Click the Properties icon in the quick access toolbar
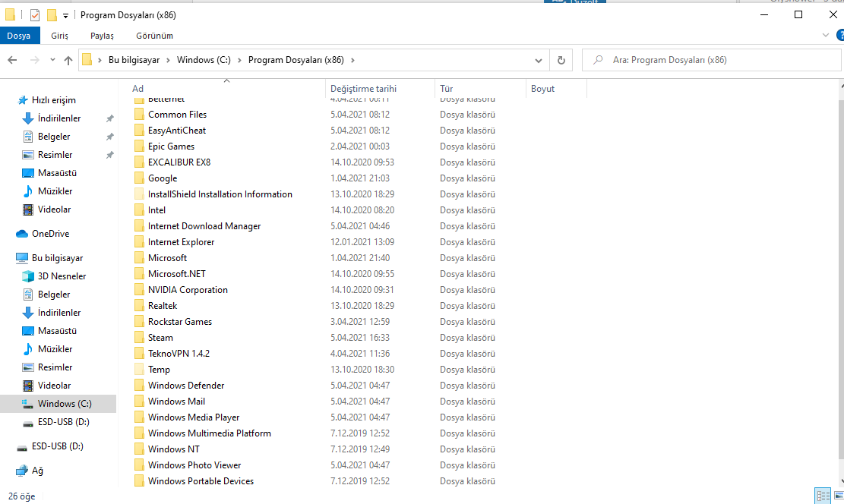The image size is (844, 504). point(35,15)
